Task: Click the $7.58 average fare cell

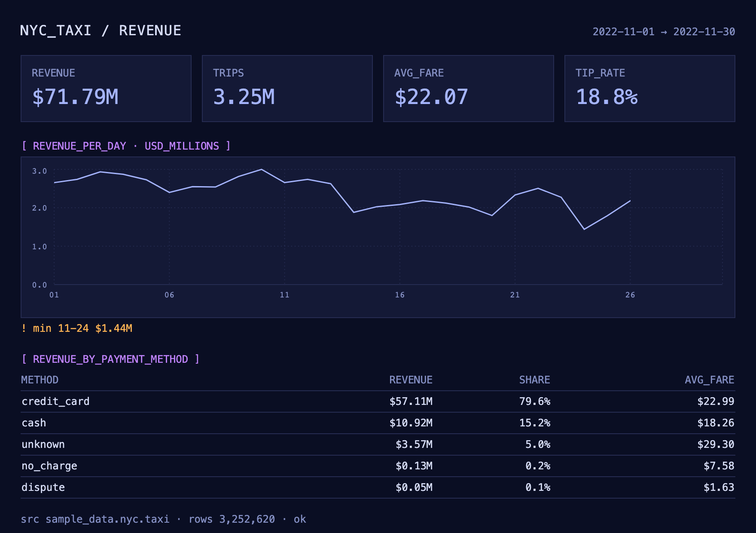Action: (x=719, y=466)
